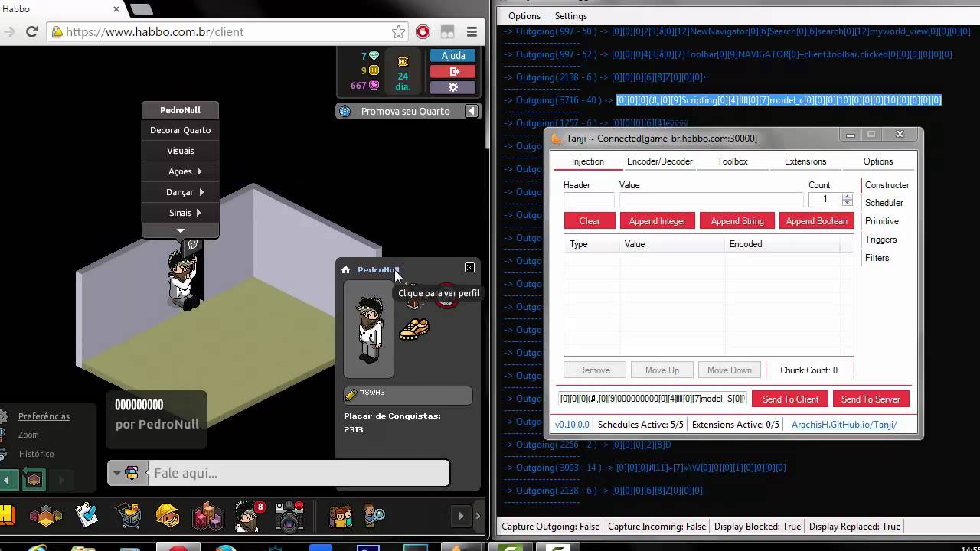Viewport: 980px width, 551px height.
Task: Click the avatar icon with 8 notifications
Action: (249, 517)
